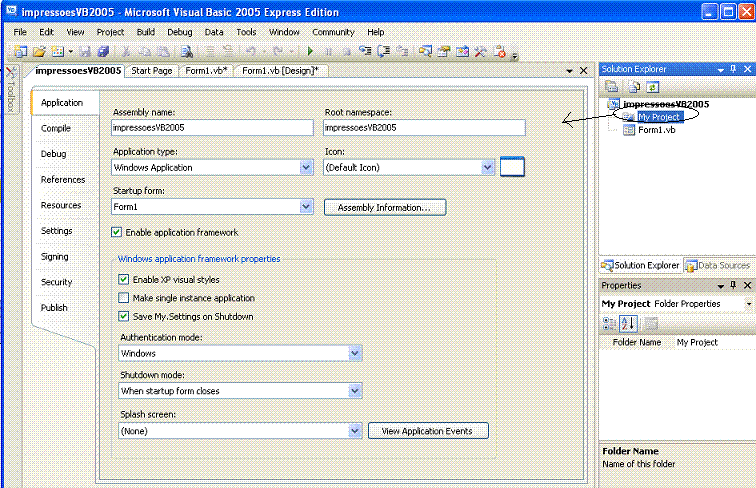The height and width of the screenshot is (488, 756).
Task: Select the References settings tab
Action: [63, 179]
